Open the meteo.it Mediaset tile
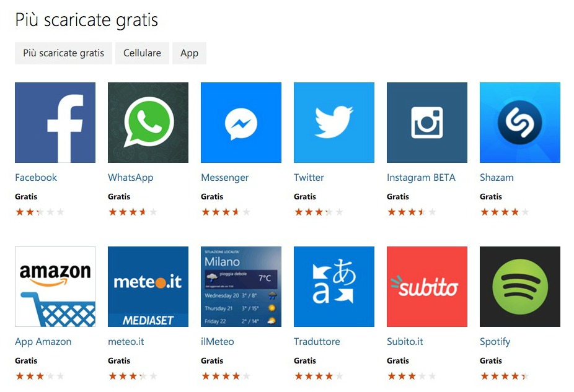Image resolution: width=574 pixels, height=392 pixels. 148,287
